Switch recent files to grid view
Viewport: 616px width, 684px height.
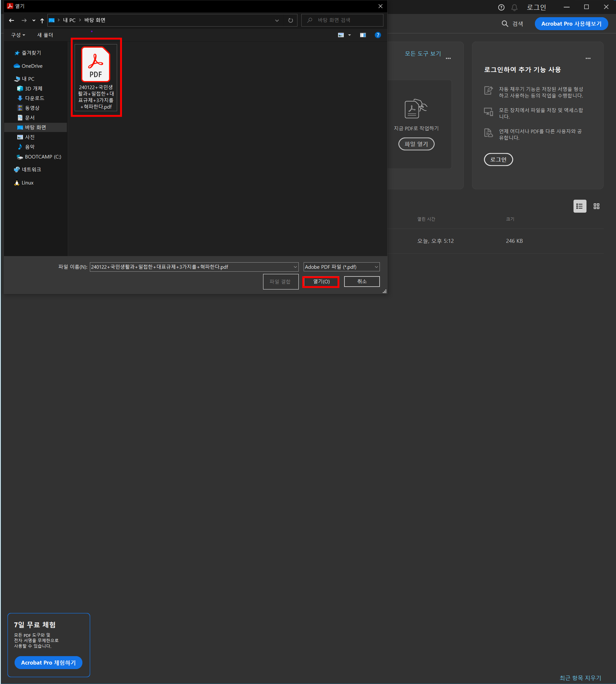(x=596, y=206)
